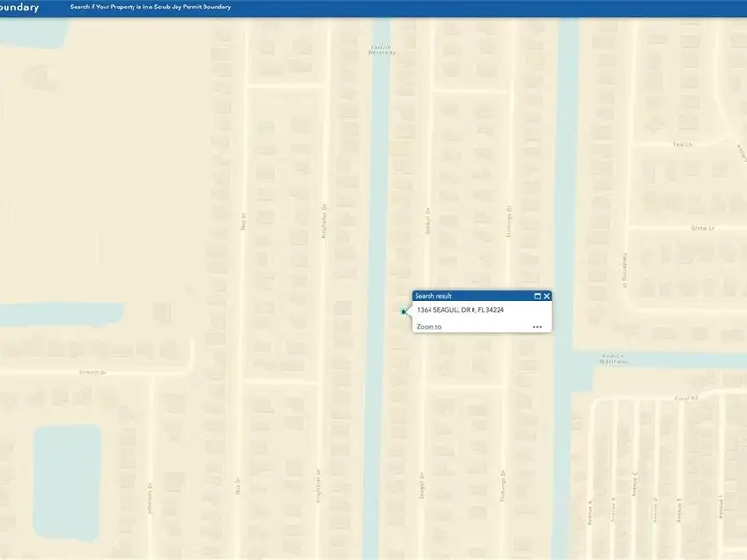Maximize the Search result popup
Screen dimensions: 747x560
(538, 296)
